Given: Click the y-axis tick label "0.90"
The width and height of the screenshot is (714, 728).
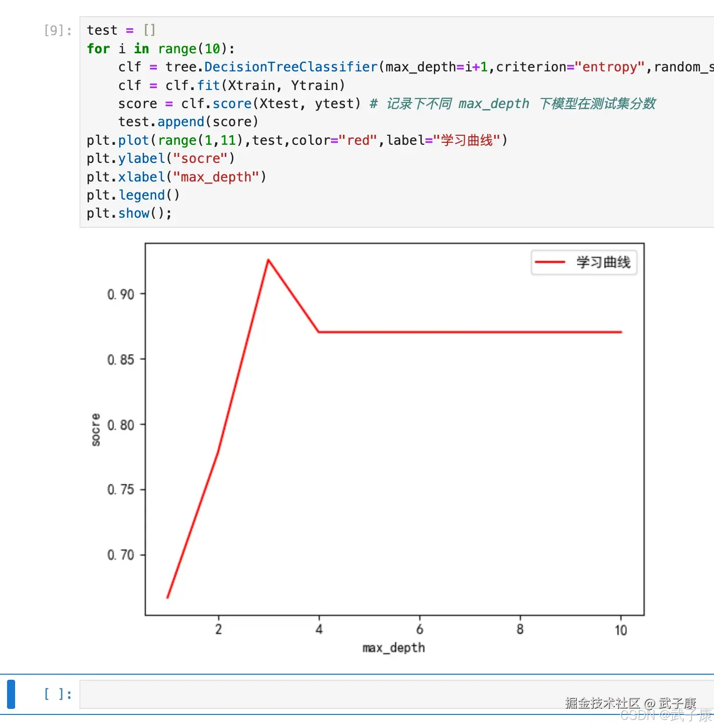Looking at the screenshot, I should (x=121, y=294).
